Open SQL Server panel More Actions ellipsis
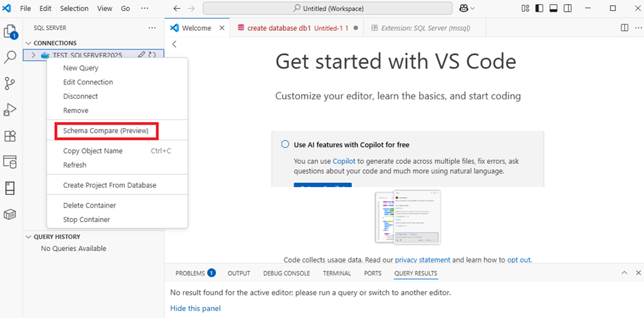Viewport: 644px width, 318px height. point(152,28)
